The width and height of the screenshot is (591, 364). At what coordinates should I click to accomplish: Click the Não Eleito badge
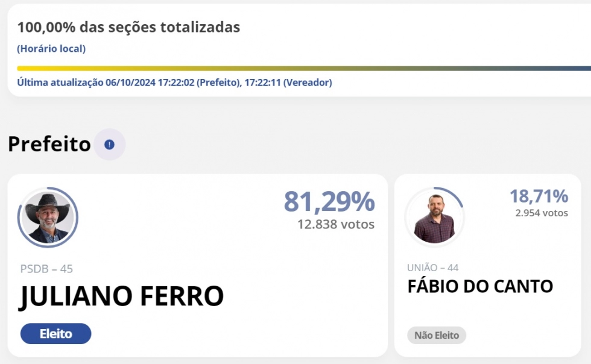pyautogui.click(x=437, y=335)
